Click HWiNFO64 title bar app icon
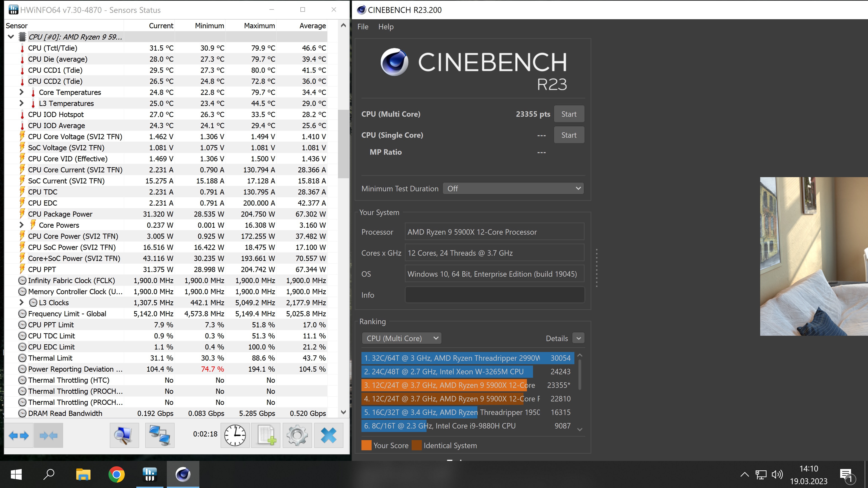Viewport: 868px width, 488px height. click(13, 10)
